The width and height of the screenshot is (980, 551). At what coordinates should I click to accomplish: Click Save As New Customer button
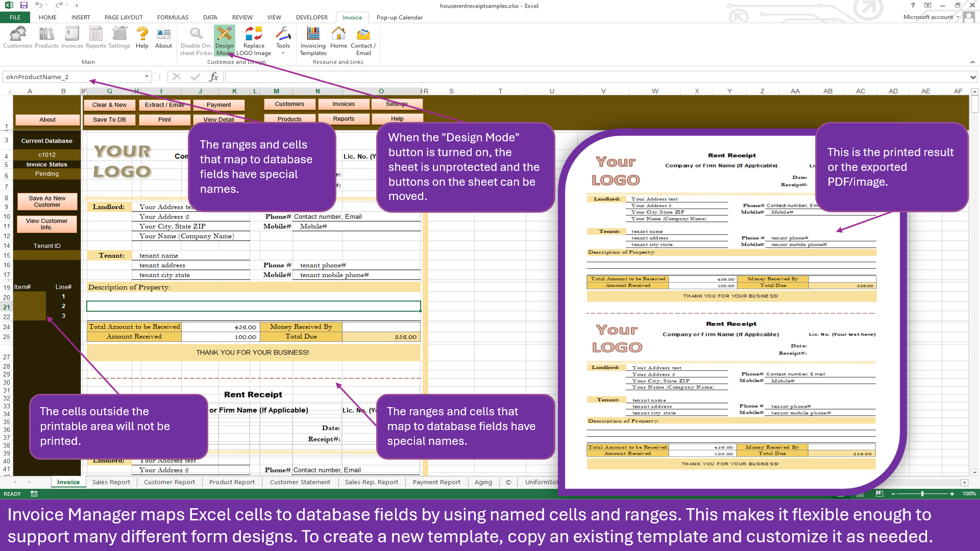pyautogui.click(x=47, y=202)
